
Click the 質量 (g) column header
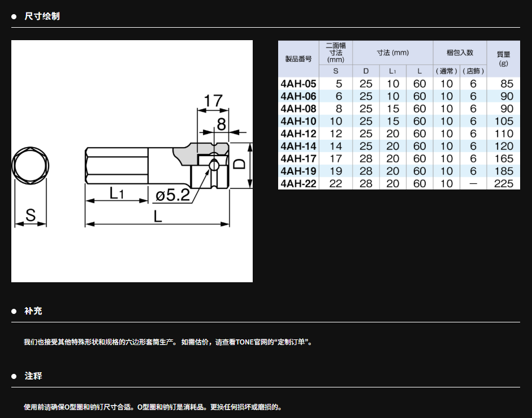click(x=503, y=59)
